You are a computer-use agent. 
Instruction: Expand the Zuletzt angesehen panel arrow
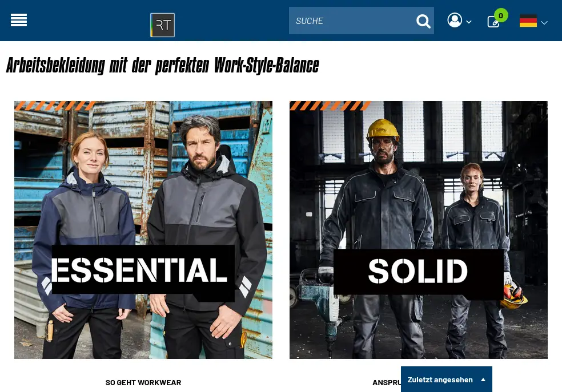(483, 380)
